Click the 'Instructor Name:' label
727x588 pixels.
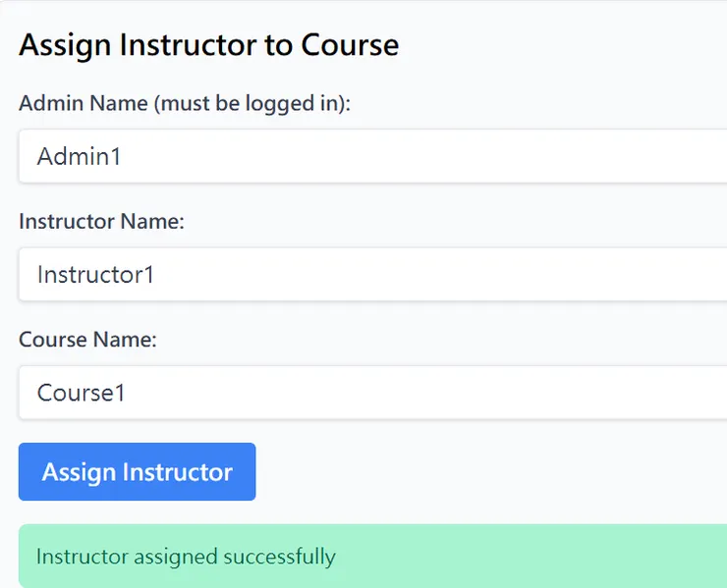(101, 222)
